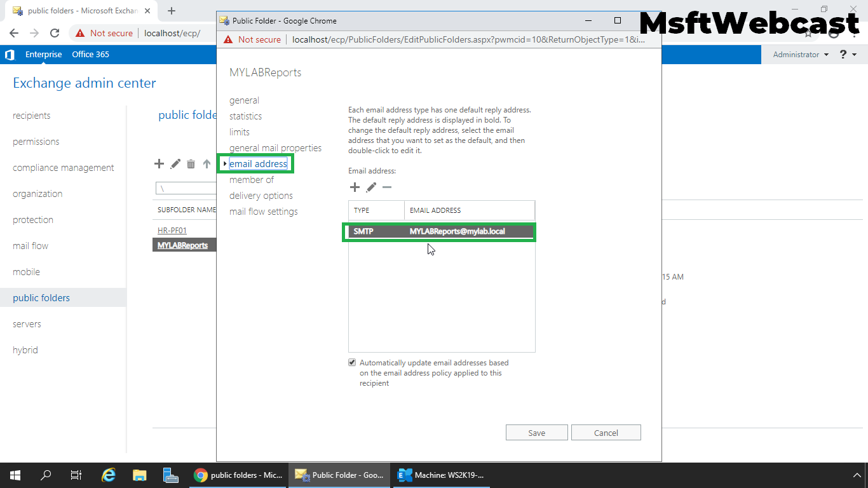The image size is (868, 488).
Task: Open File Explorer from the taskbar
Action: point(139,475)
